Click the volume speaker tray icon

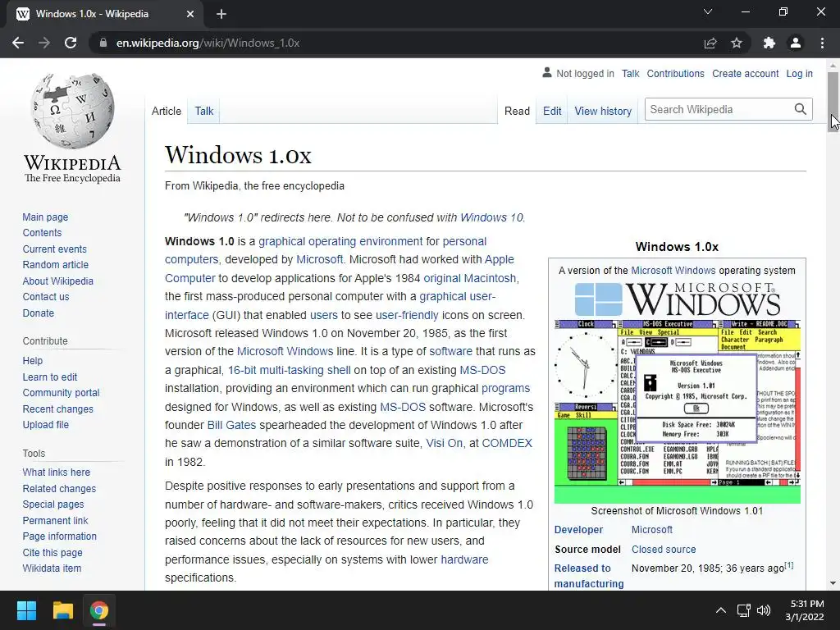(x=764, y=610)
